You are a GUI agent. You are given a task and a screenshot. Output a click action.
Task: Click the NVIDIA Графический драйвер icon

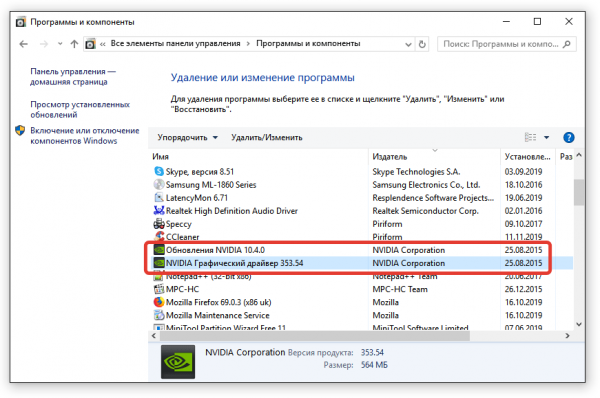[x=159, y=263]
